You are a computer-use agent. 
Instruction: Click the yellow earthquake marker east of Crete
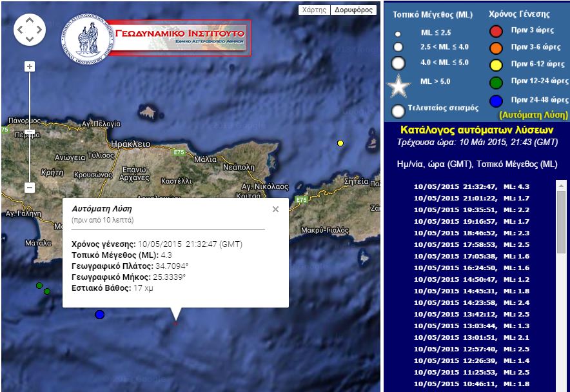[340, 143]
